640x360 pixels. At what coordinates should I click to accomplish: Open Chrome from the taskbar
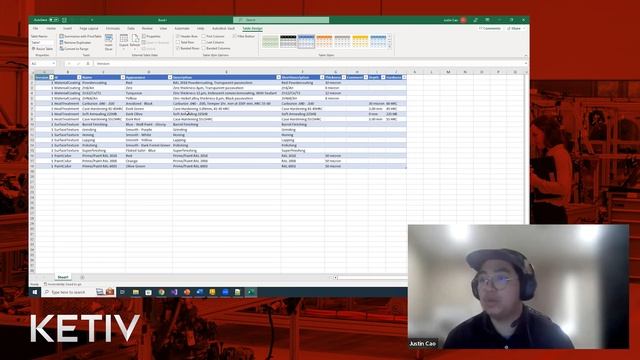click(162, 292)
